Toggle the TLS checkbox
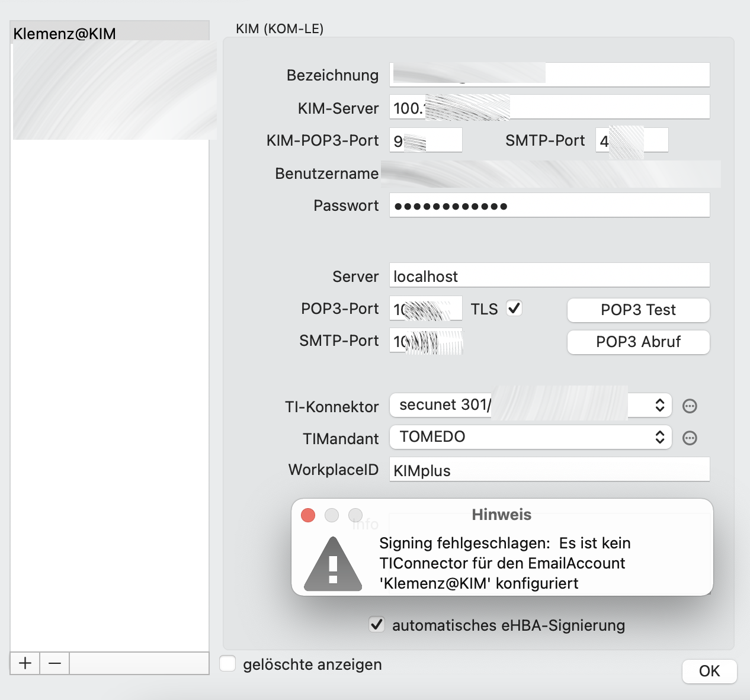 [x=514, y=309]
